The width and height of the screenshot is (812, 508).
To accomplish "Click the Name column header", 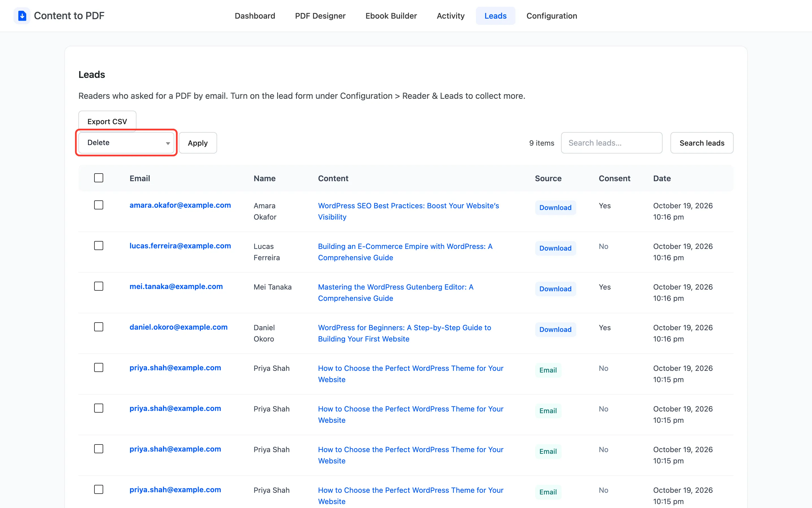I will click(264, 178).
